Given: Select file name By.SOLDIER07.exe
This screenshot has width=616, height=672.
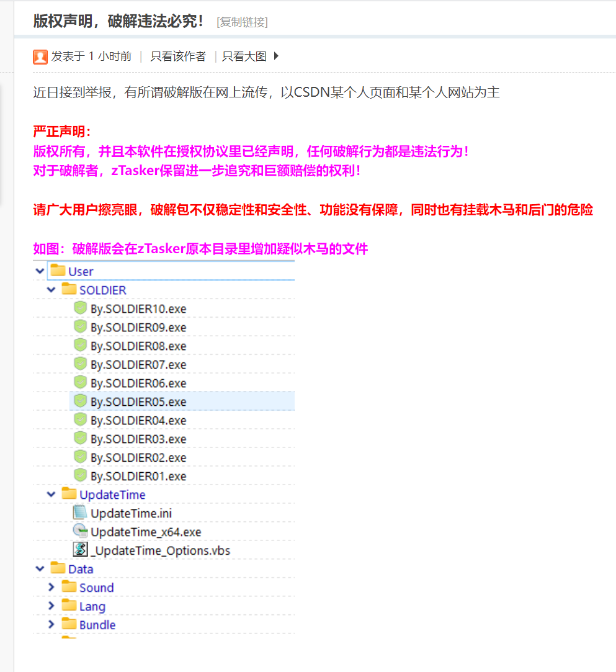Looking at the screenshot, I should [x=138, y=365].
